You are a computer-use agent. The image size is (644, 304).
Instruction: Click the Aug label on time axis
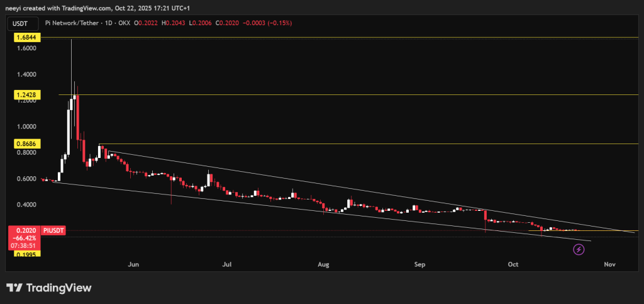click(323, 265)
